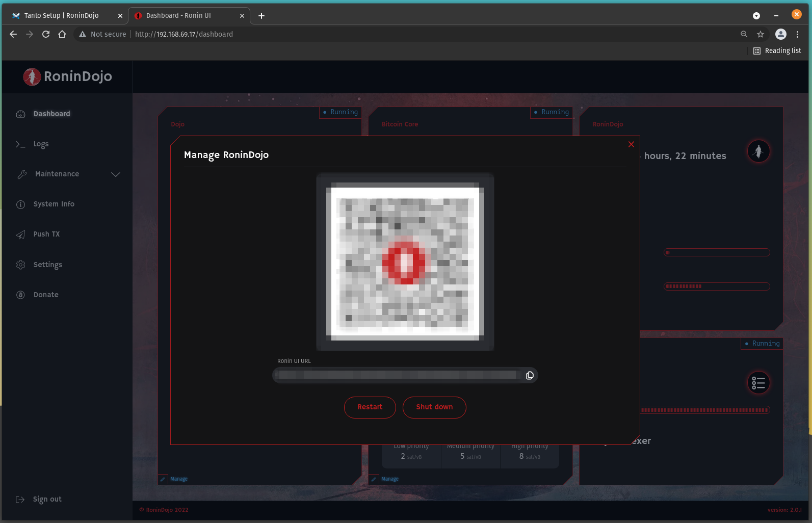Open the Donate page

(x=46, y=295)
